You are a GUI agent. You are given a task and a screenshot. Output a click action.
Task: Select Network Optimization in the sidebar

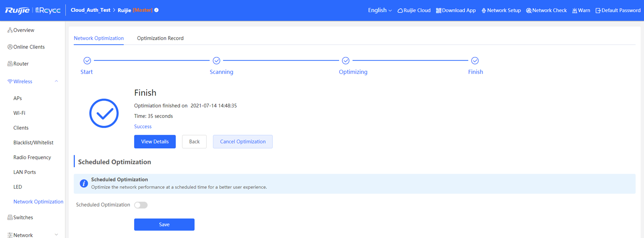[38, 202]
